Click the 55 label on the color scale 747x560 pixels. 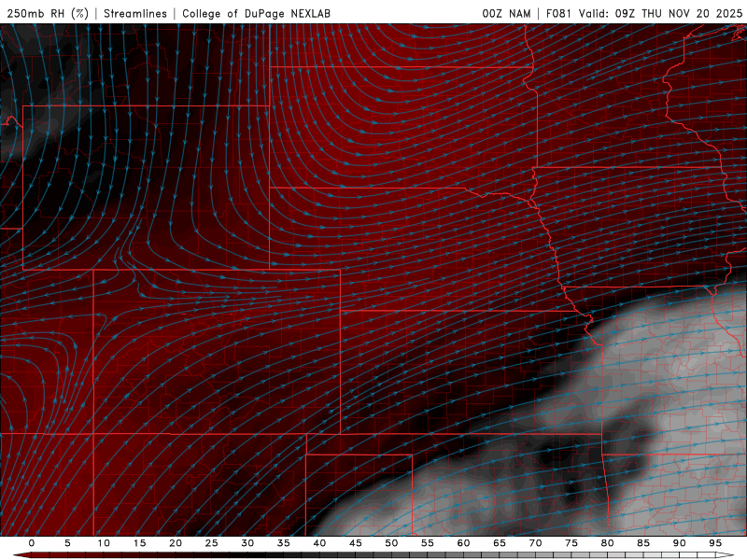point(428,543)
